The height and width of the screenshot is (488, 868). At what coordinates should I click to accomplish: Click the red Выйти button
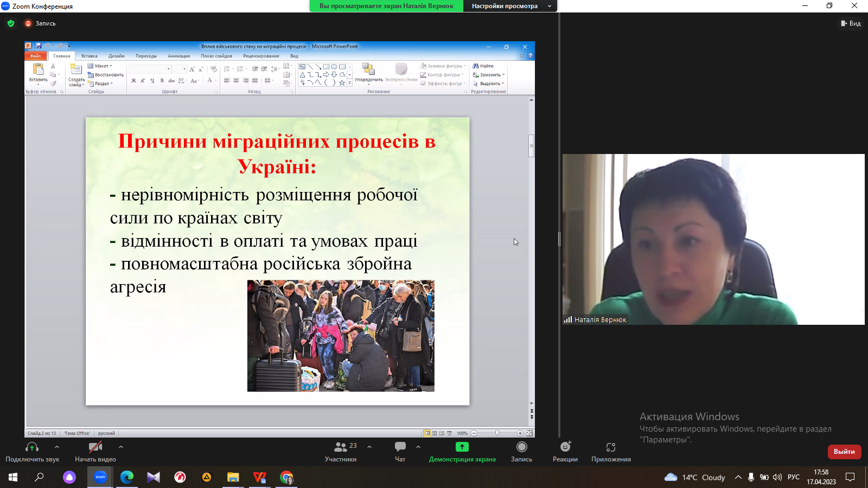(844, 451)
